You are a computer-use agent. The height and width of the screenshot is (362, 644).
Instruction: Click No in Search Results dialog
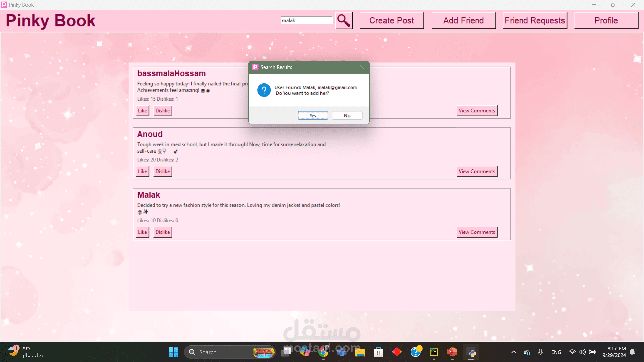pos(347,116)
